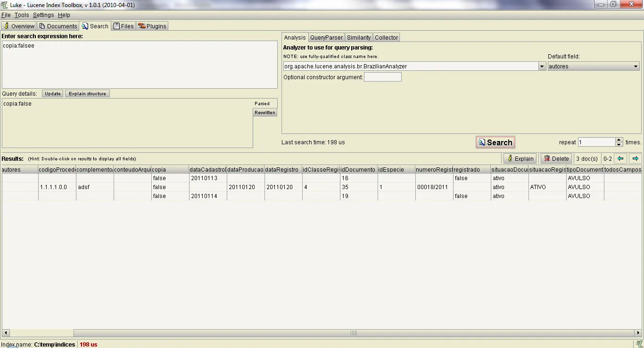
Task: Click the todosCampos column header
Action: pos(623,169)
